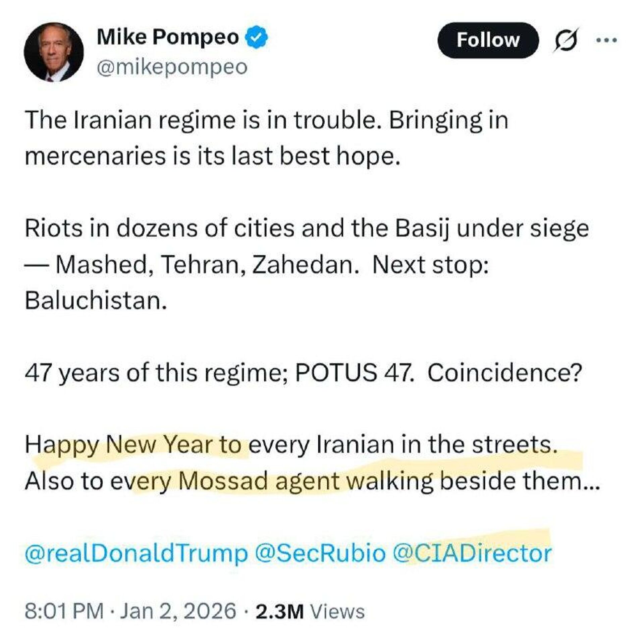Click the line "The Iranian regime is in trouble"
This screenshot has width=644, height=644.
point(267,120)
